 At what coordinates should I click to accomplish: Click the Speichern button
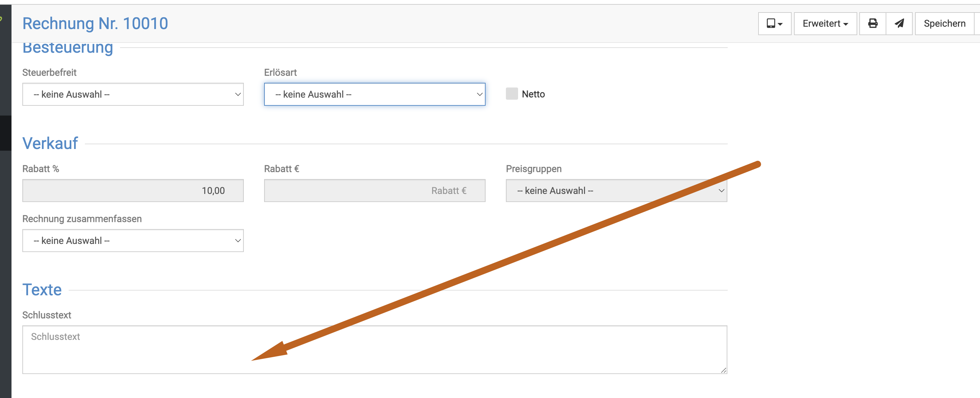[x=944, y=24]
